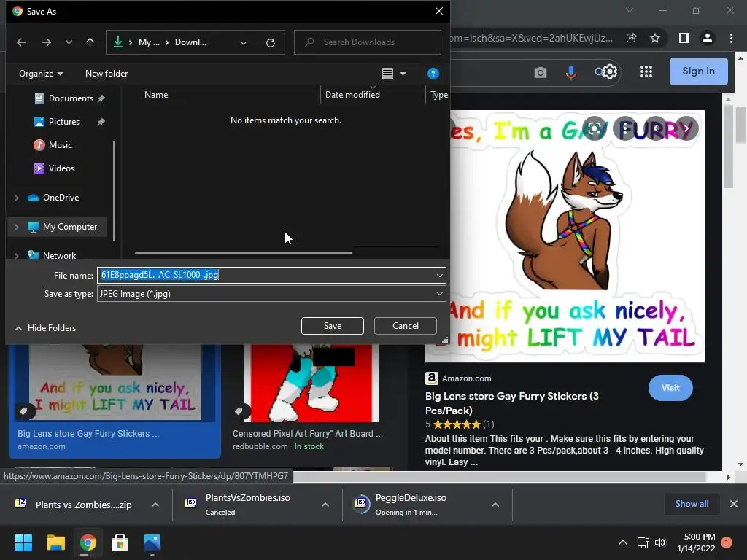Go forward in Save As dialog

pos(46,42)
